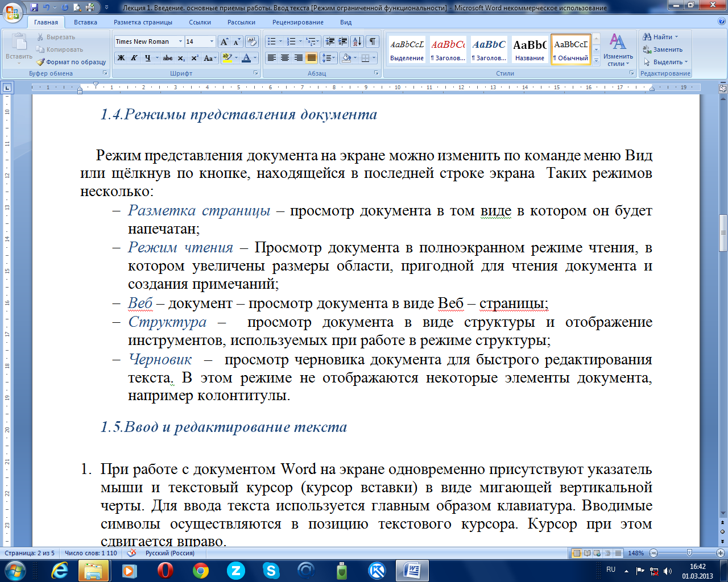Align text to the left
728x582 pixels.
pyautogui.click(x=271, y=58)
